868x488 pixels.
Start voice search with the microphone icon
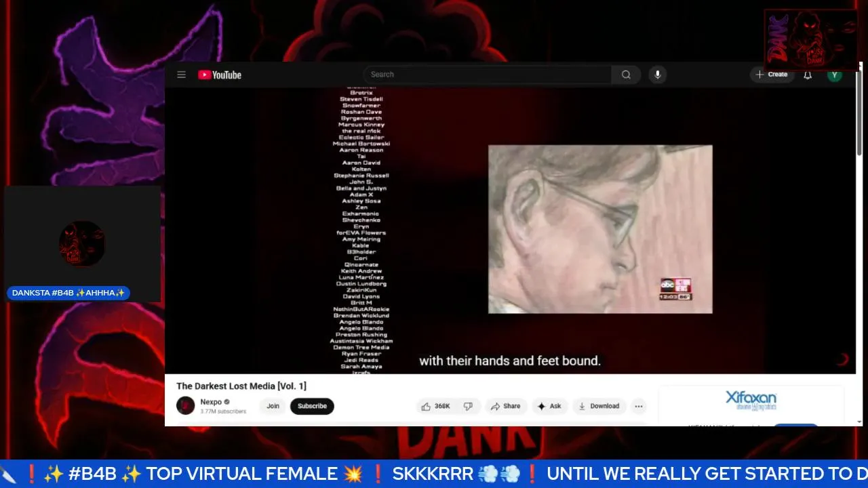(657, 75)
